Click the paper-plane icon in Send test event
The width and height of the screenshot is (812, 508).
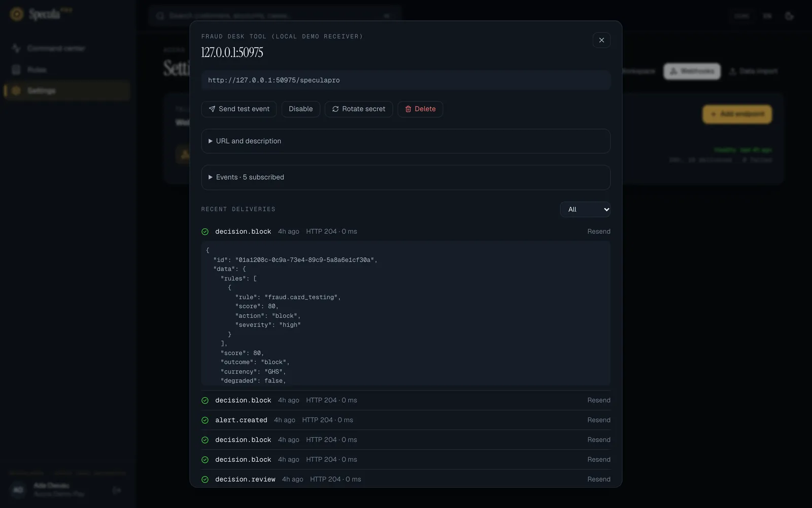pyautogui.click(x=212, y=109)
